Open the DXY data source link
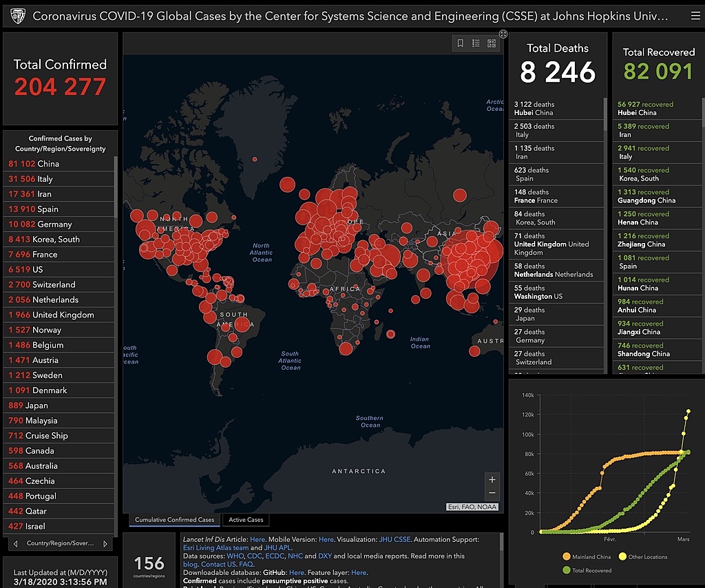 [325, 556]
